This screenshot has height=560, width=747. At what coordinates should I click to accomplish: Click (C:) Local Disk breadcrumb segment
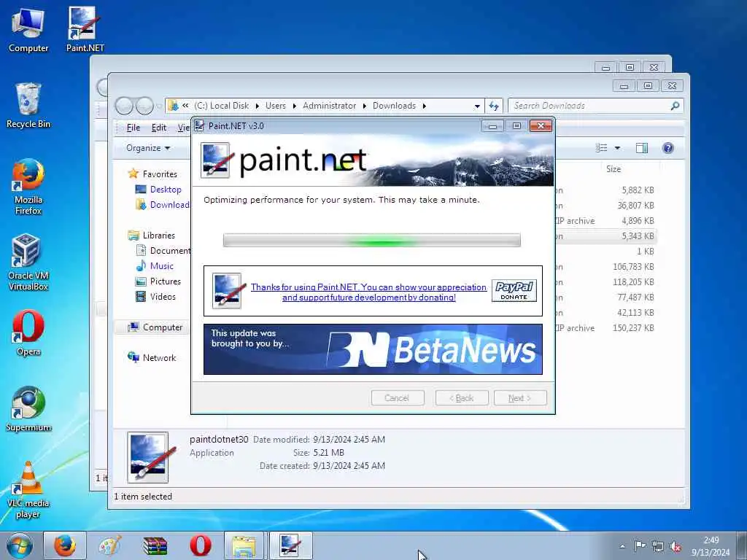[x=222, y=106]
